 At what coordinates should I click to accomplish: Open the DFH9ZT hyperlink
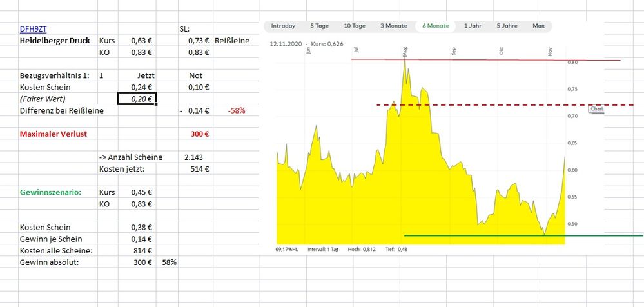click(32, 29)
